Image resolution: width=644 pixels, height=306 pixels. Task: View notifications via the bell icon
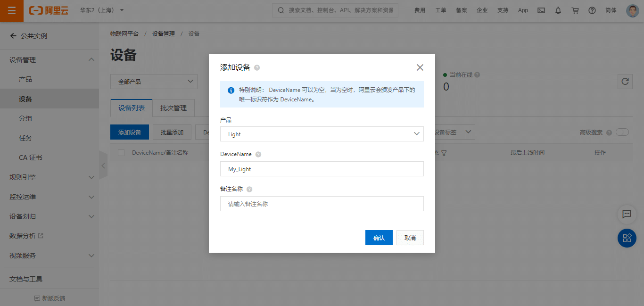(x=558, y=10)
